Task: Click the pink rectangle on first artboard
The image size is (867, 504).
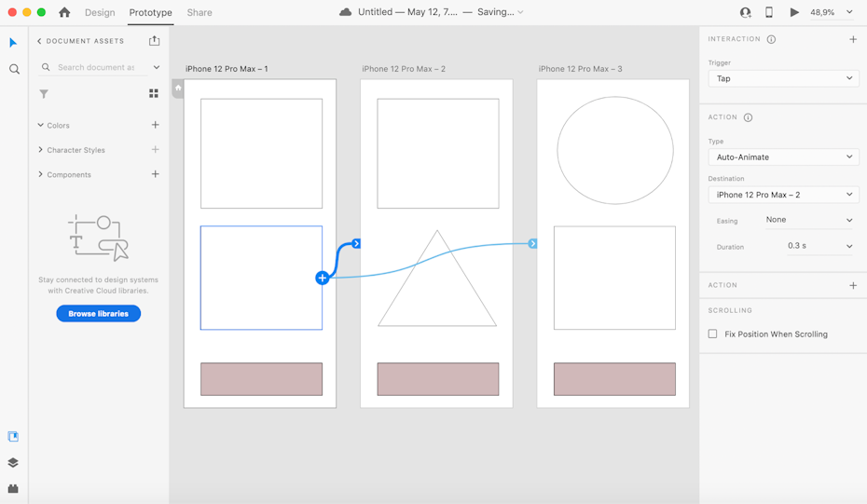Action: pyautogui.click(x=261, y=379)
